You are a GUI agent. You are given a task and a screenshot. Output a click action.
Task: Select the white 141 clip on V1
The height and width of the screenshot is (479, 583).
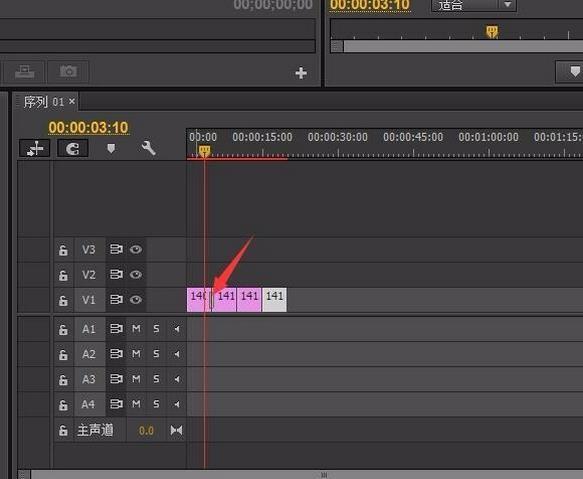tap(274, 300)
